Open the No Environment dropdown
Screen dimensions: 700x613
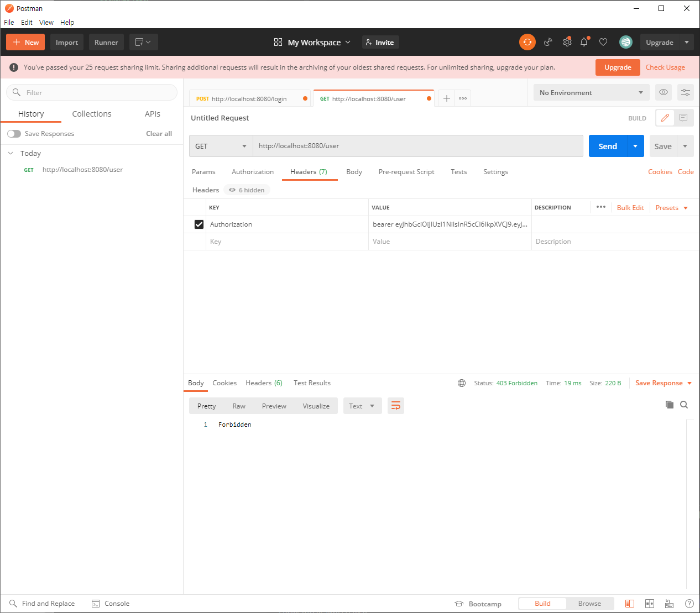coord(591,92)
